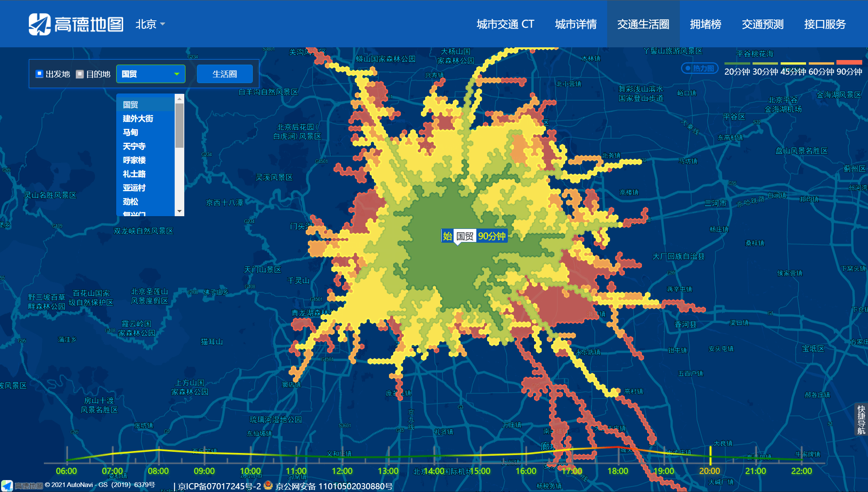868x492 pixels.
Task: Click the dropdown list scroll-down arrow
Action: click(179, 212)
